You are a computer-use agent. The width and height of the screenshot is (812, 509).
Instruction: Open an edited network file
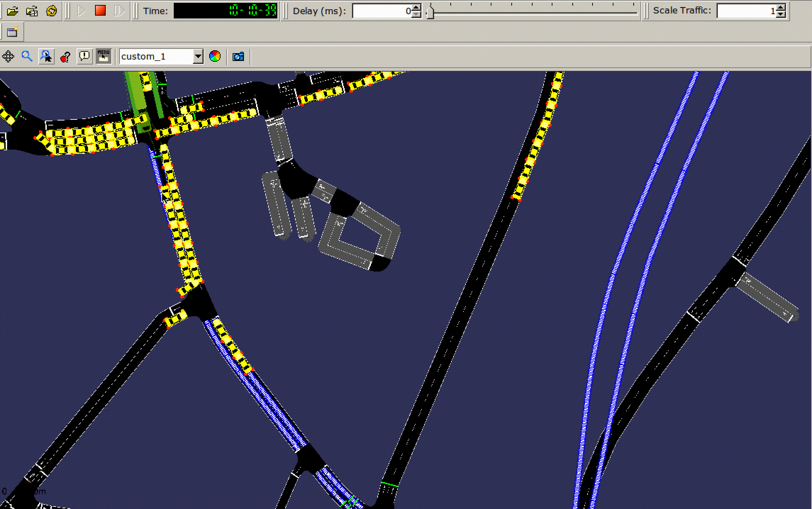[x=32, y=11]
